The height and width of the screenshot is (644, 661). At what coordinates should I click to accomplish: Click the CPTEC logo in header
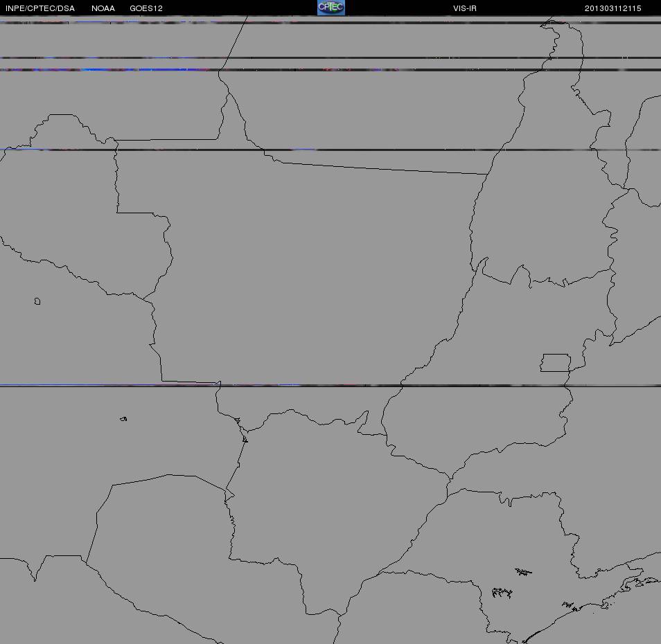click(x=331, y=7)
